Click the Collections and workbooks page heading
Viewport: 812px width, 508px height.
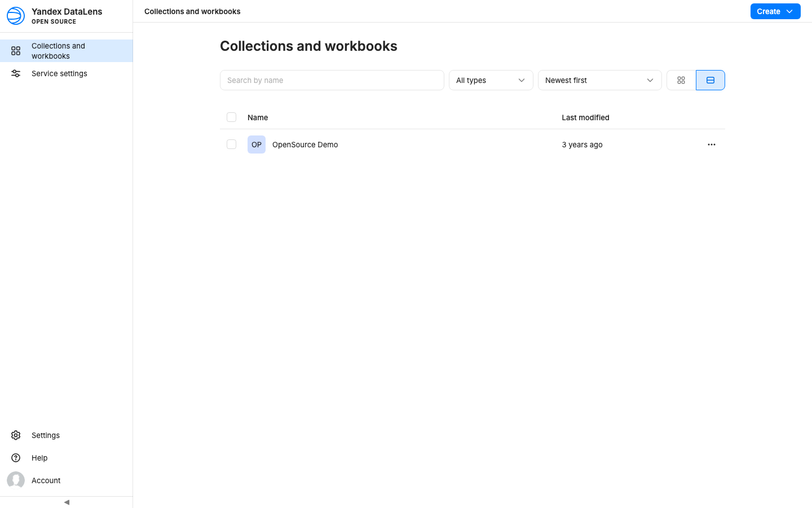point(308,46)
